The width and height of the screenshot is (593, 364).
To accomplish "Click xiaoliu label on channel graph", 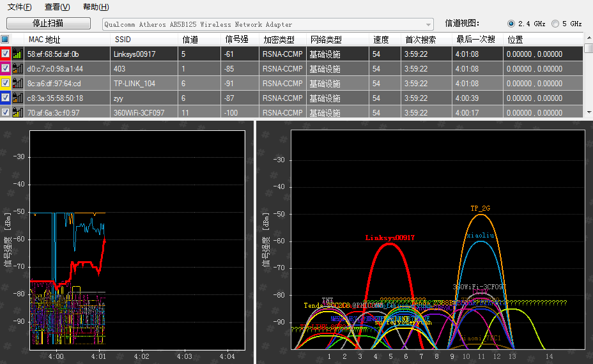I will 481,235.
